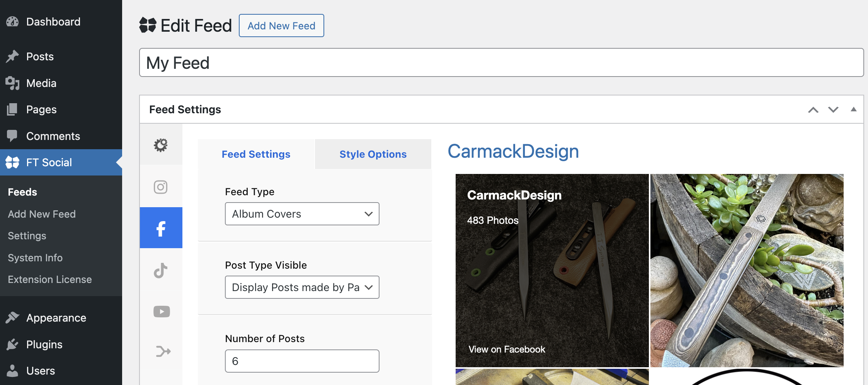This screenshot has width=868, height=385.
Task: Open the Feeds submenu link
Action: coord(22,192)
